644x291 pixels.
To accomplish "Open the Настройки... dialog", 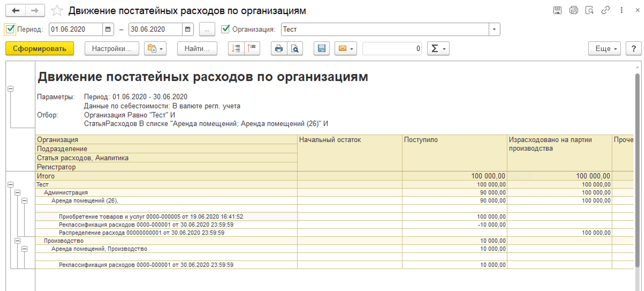I will coord(112,48).
